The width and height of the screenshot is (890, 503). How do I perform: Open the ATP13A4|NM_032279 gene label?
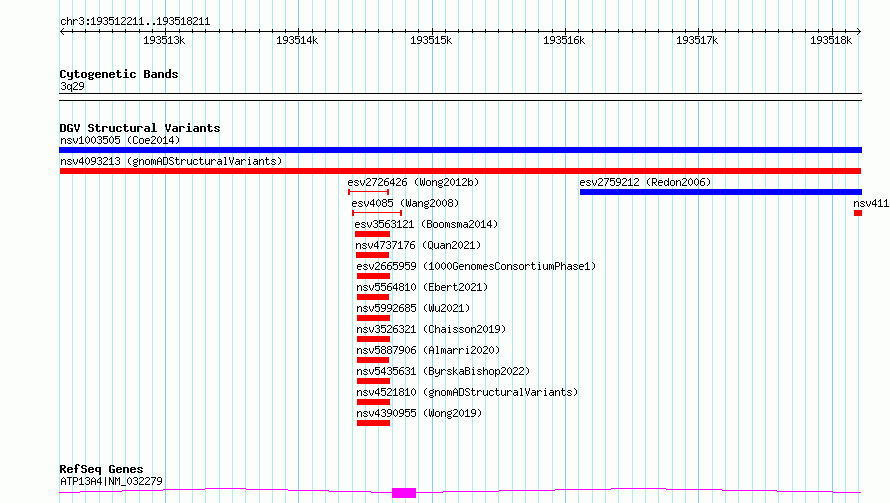click(x=111, y=481)
